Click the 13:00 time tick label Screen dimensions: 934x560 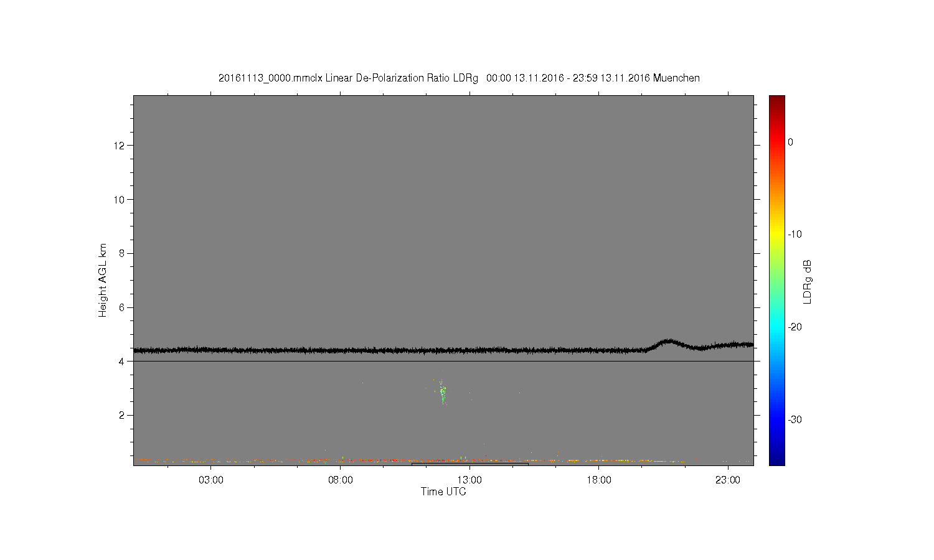pos(469,480)
